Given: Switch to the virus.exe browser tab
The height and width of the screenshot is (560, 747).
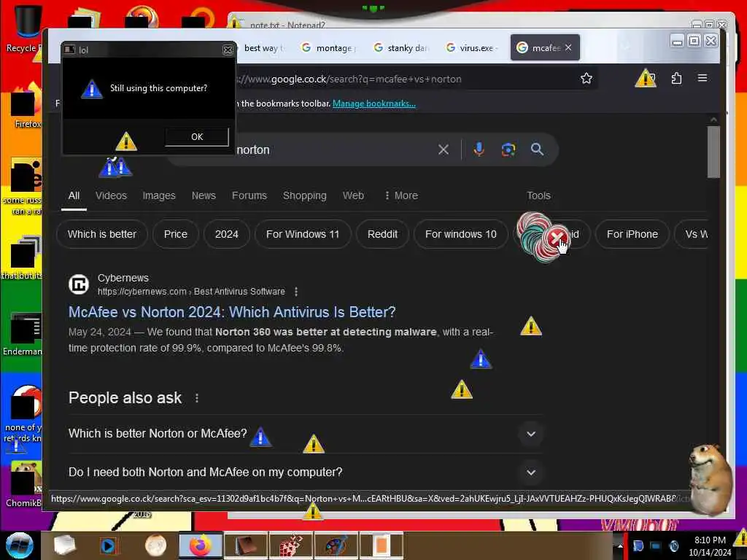Looking at the screenshot, I should tap(473, 48).
